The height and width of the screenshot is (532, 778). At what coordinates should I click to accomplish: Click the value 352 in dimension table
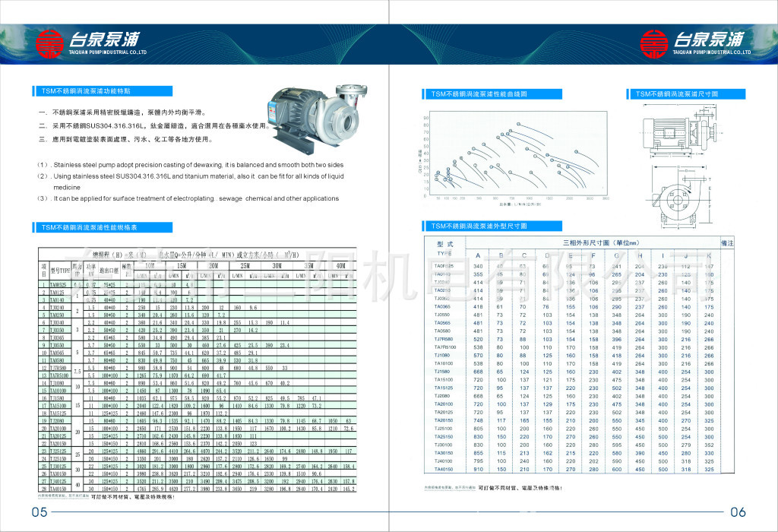coord(709,445)
